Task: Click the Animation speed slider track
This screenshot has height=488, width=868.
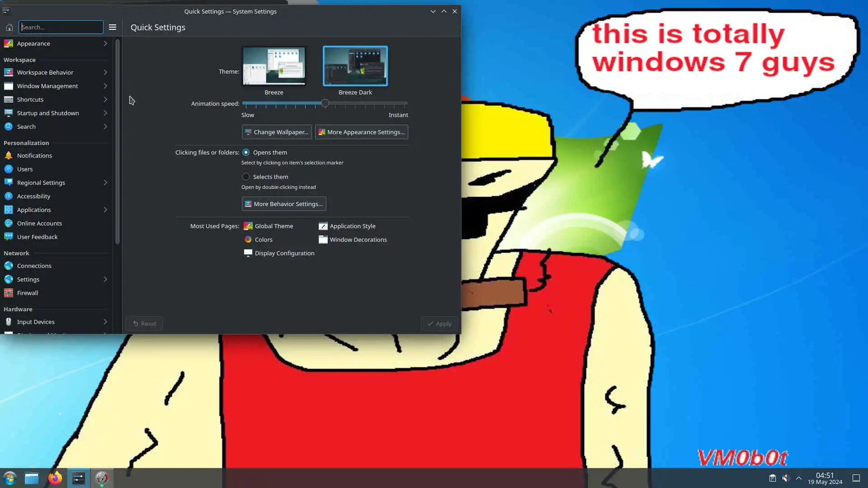Action: (366, 103)
